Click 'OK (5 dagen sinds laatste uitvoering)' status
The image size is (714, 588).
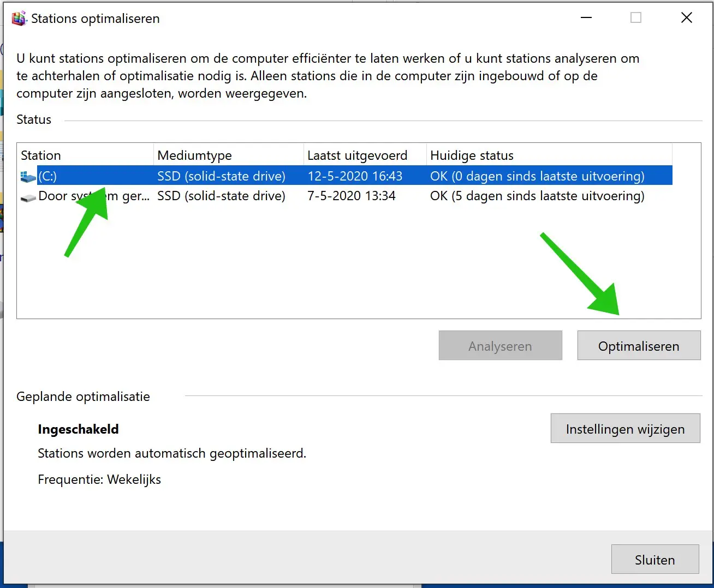click(537, 195)
